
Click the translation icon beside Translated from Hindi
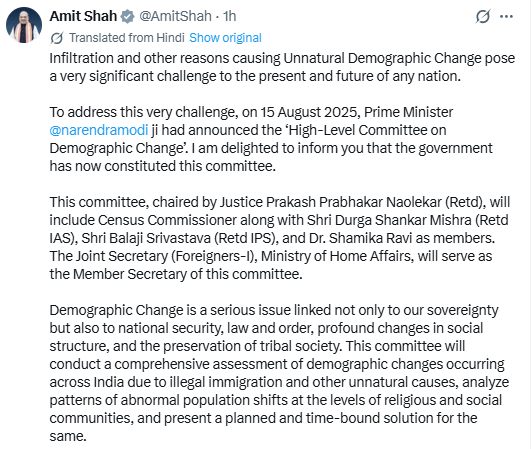coord(56,38)
